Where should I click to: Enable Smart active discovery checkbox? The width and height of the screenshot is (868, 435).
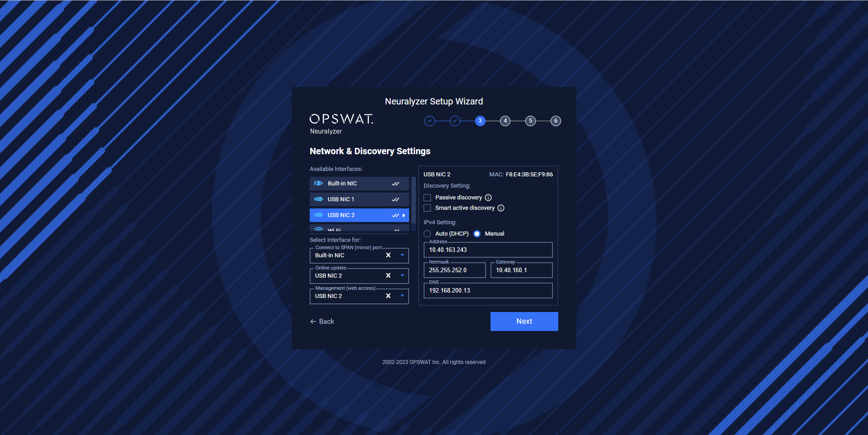(x=427, y=208)
